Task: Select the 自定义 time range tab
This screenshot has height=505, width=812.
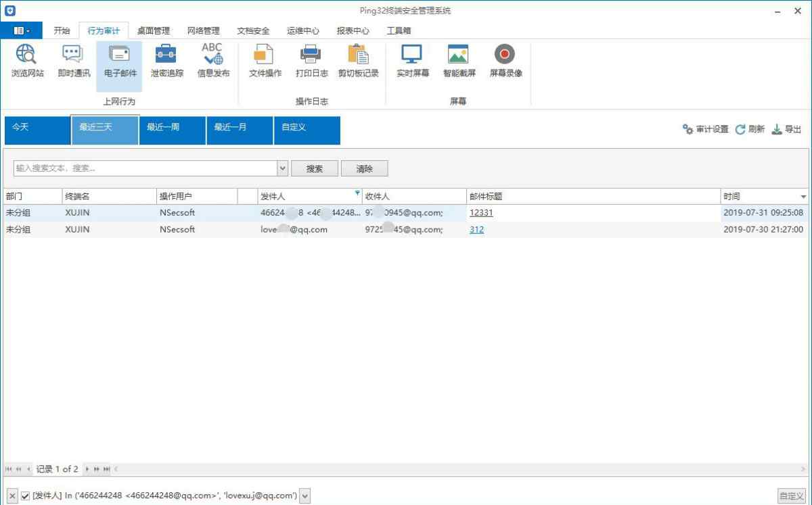Action: (x=307, y=130)
